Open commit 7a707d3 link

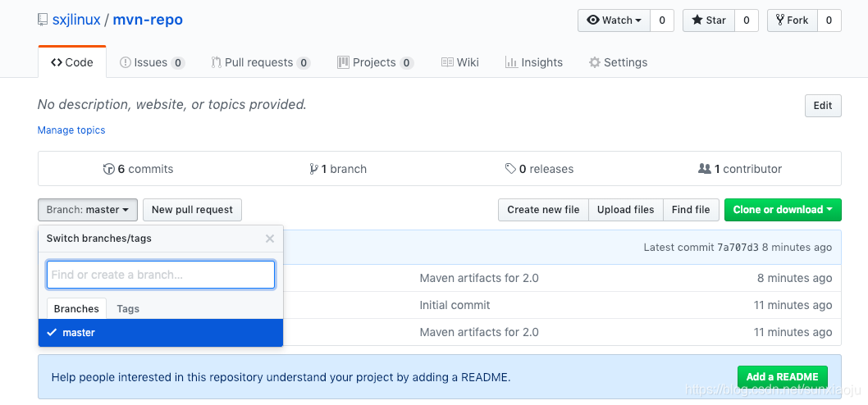pos(738,248)
